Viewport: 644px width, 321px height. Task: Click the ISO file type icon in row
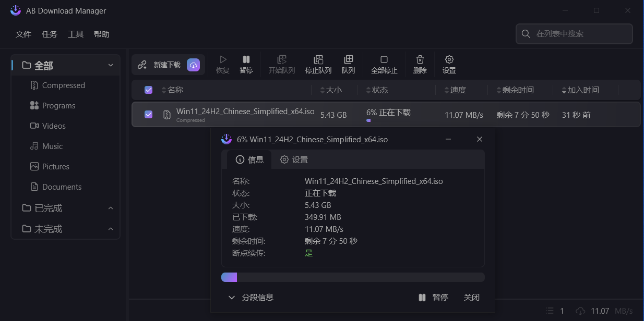pyautogui.click(x=167, y=115)
